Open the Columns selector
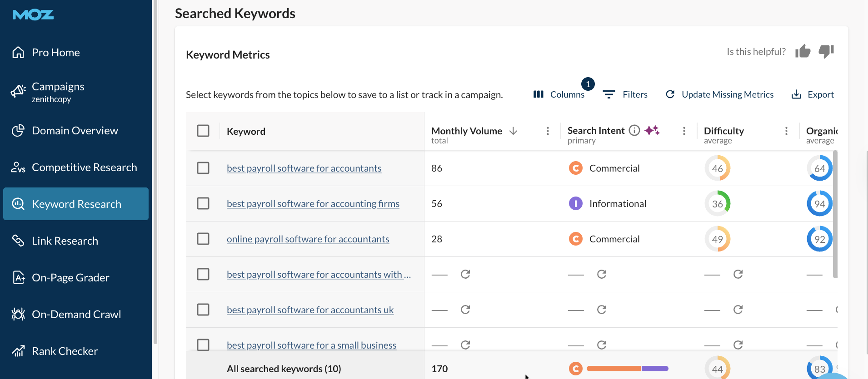 pyautogui.click(x=559, y=94)
